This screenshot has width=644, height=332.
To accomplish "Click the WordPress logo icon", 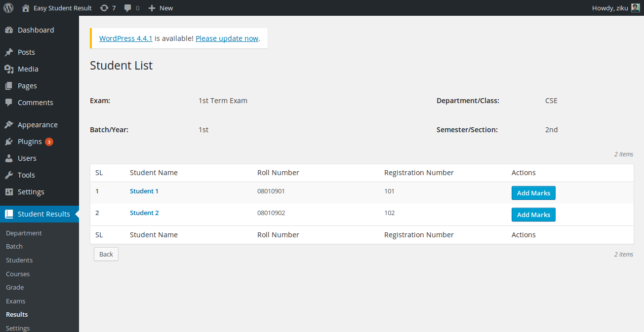I will point(8,8).
